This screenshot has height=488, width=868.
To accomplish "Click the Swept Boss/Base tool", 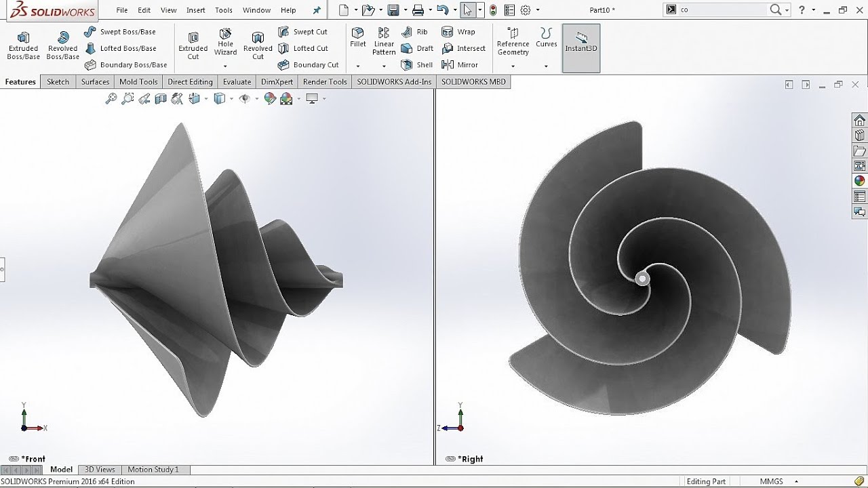I will [x=120, y=32].
